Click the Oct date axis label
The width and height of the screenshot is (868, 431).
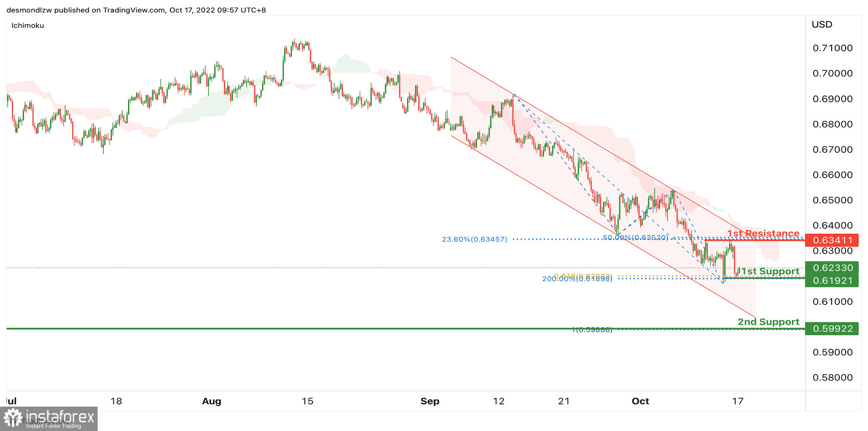[x=640, y=401]
